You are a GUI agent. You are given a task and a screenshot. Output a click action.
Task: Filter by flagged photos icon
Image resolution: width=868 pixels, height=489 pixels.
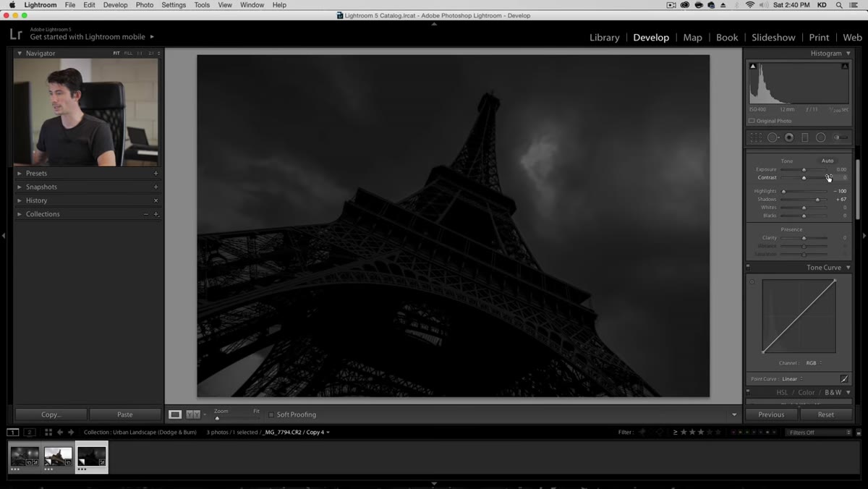(x=643, y=433)
